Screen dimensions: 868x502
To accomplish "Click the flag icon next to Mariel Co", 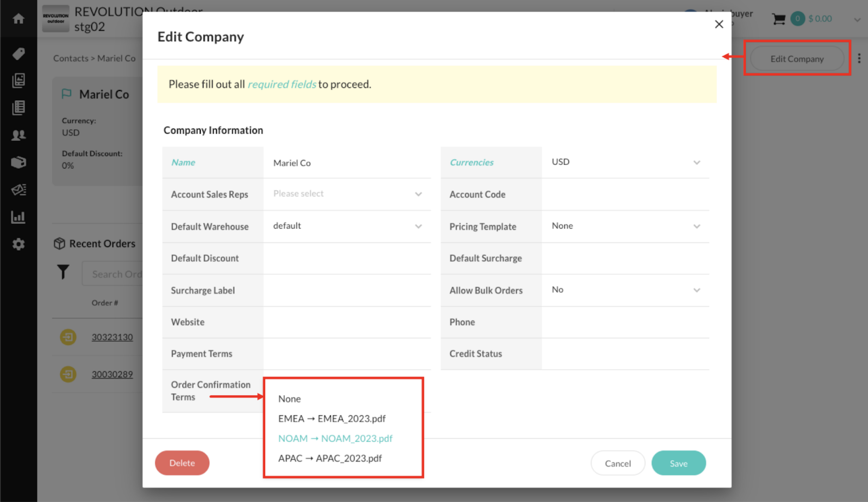I will click(66, 94).
